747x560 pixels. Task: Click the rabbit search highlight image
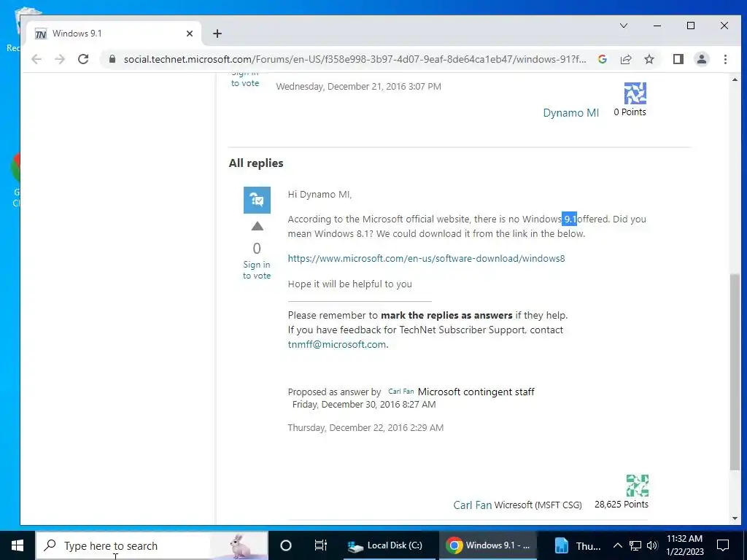239,545
